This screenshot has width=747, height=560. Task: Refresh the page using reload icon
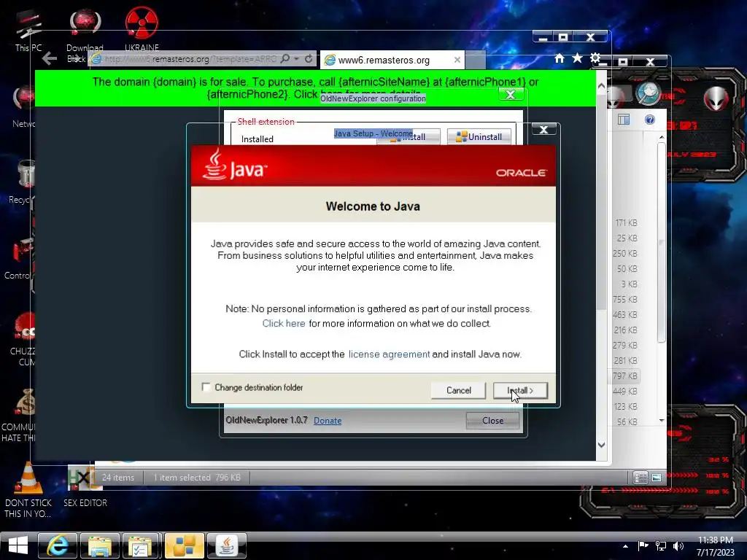click(309, 58)
